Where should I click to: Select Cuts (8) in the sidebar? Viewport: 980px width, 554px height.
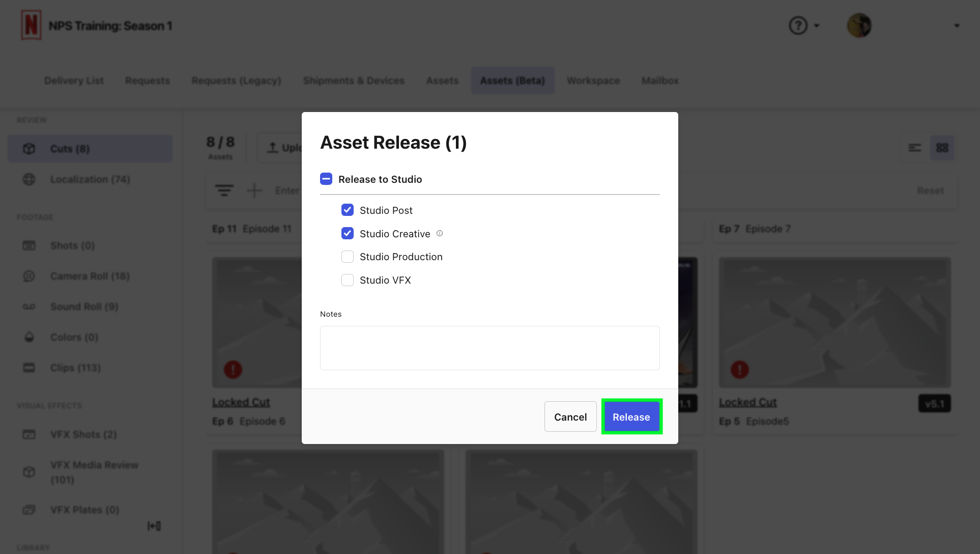pos(90,149)
